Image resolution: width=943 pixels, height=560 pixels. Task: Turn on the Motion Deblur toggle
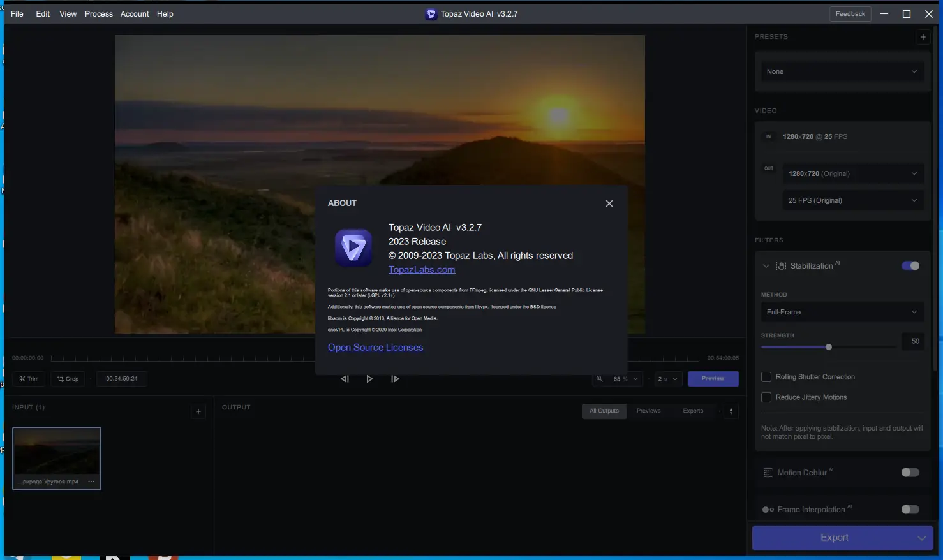coord(910,473)
